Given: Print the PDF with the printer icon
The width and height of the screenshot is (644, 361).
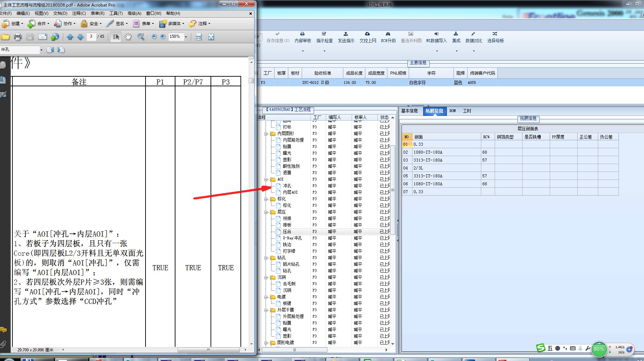Looking at the screenshot, I should click(x=18, y=37).
